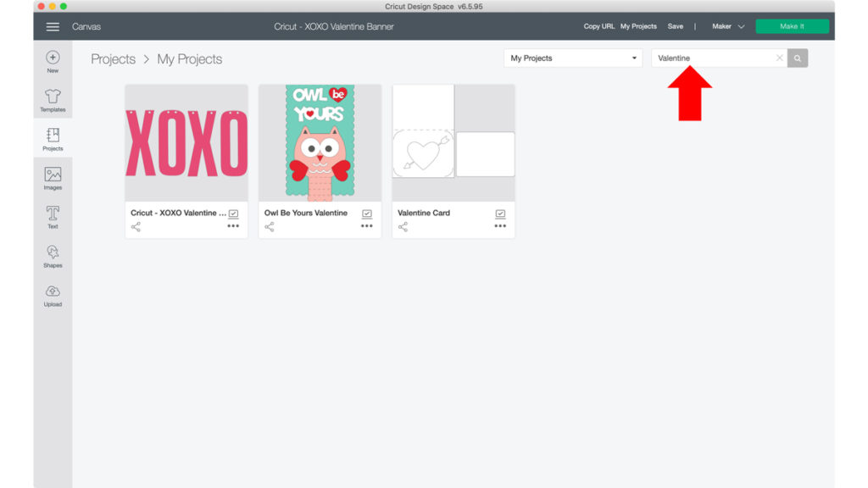Open more options for Owl Be Yours Valentine
This screenshot has width=868, height=488.
pos(366,225)
